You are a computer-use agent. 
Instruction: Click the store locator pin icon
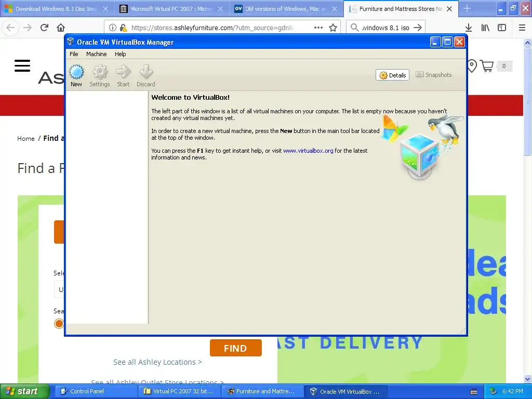pos(472,66)
